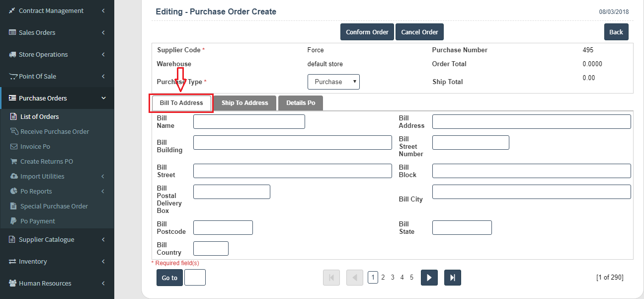The width and height of the screenshot is (644, 299).
Task: Click the Invoice Po envelope icon
Action: (14, 146)
